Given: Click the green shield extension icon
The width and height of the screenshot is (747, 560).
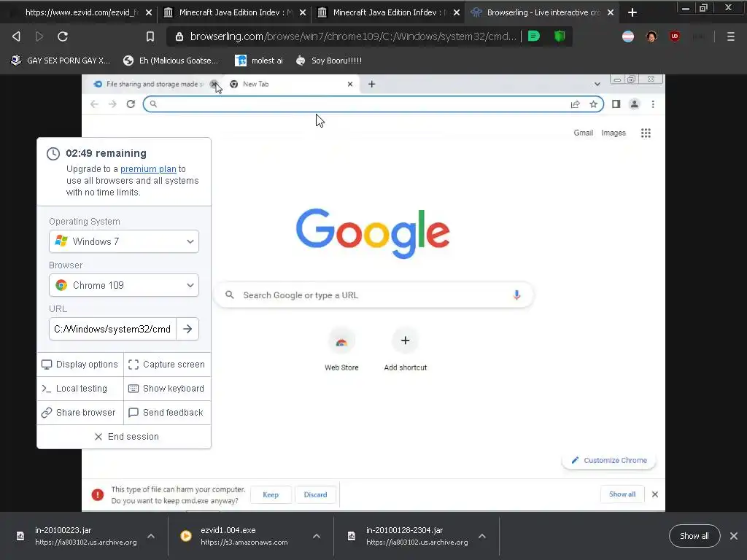Looking at the screenshot, I should 560,36.
